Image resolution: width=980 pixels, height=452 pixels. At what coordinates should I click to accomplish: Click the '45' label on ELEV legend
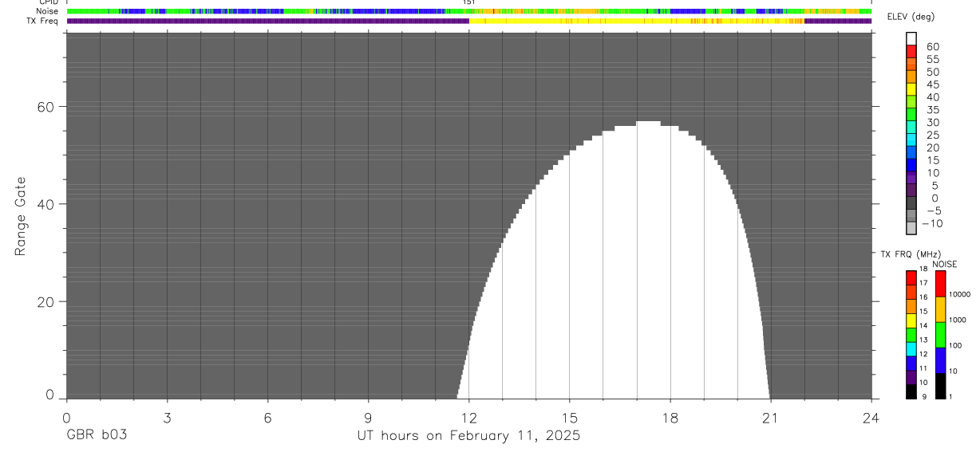(x=933, y=85)
